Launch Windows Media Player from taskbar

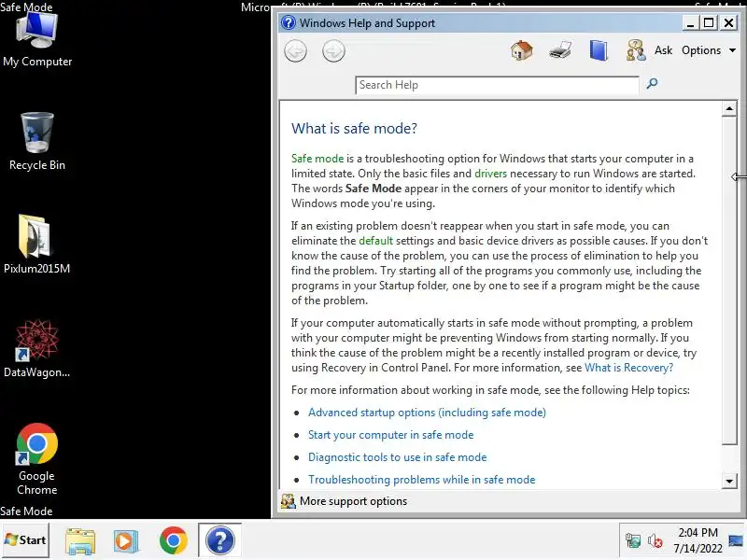[126, 540]
